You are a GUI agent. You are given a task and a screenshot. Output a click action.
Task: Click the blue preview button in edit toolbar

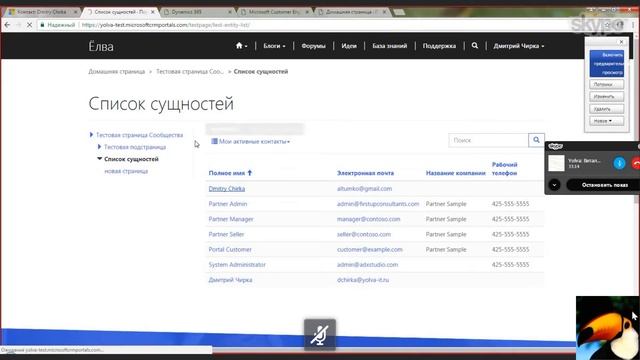[607, 64]
